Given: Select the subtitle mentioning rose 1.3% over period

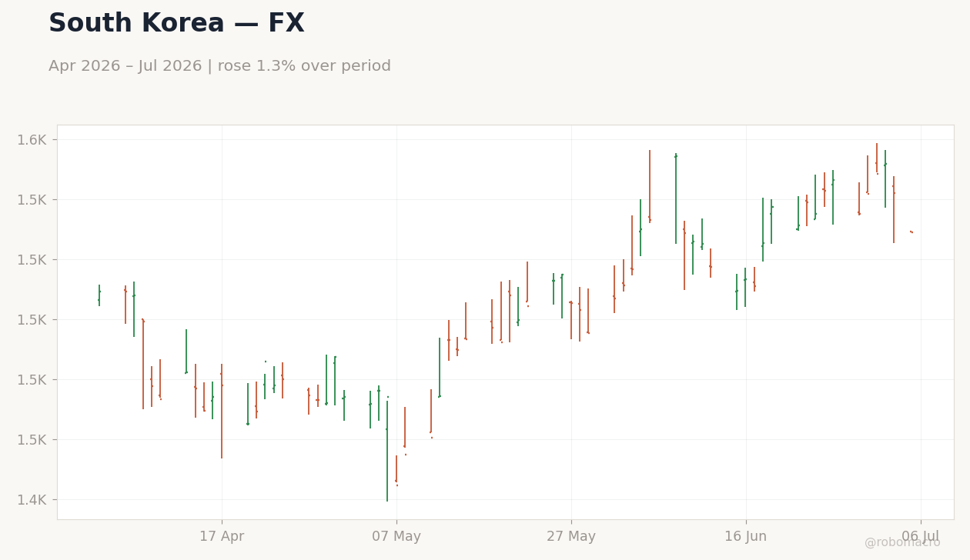Looking at the screenshot, I should point(219,66).
